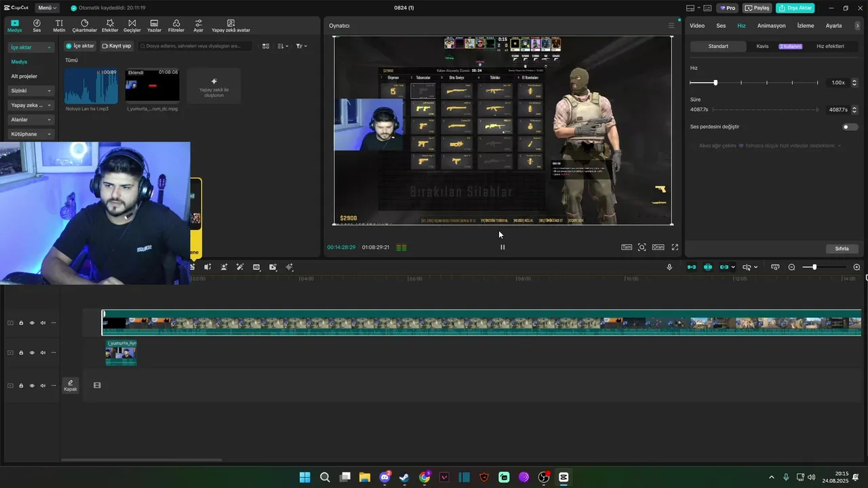Open the Geçişler transitions tool
The image size is (868, 488).
132,26
